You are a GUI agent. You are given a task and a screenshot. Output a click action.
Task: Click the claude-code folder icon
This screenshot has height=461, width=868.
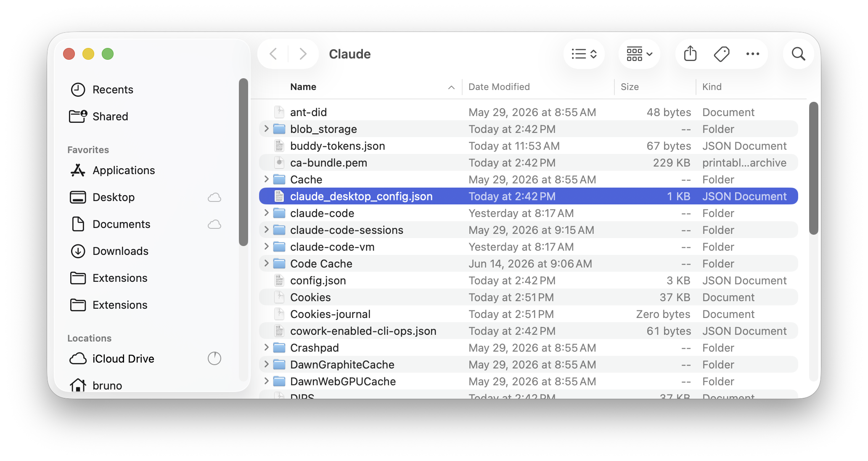pos(279,213)
